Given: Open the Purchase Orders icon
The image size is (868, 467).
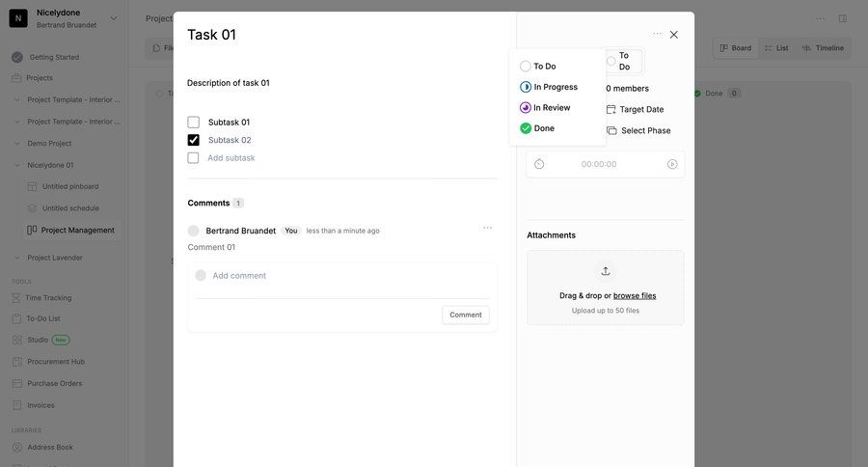Looking at the screenshot, I should pos(17,383).
